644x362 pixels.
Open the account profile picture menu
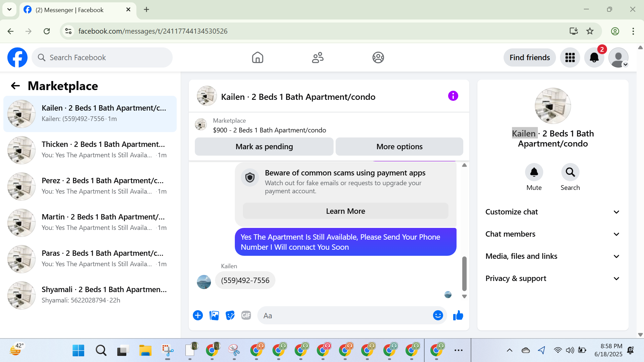618,57
